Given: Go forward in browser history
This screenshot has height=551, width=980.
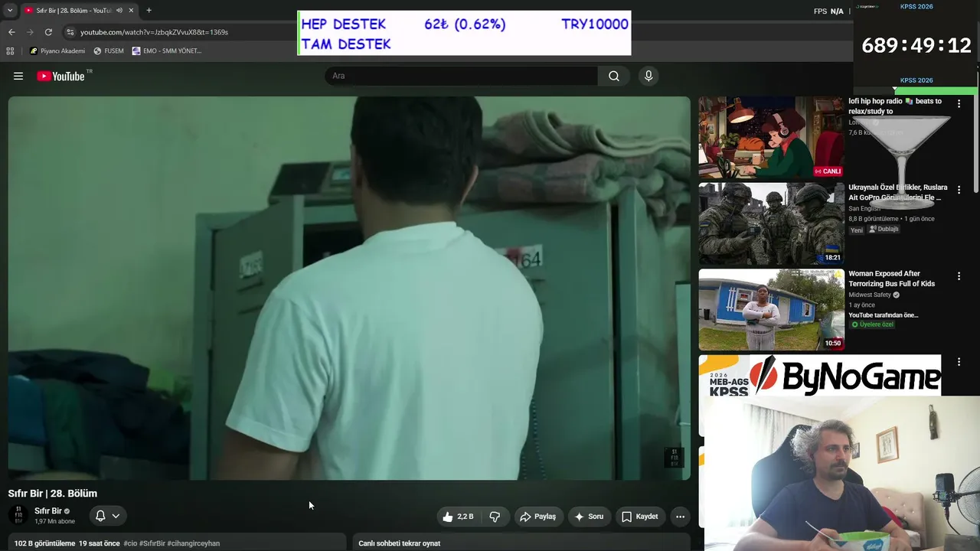Looking at the screenshot, I should click(30, 32).
